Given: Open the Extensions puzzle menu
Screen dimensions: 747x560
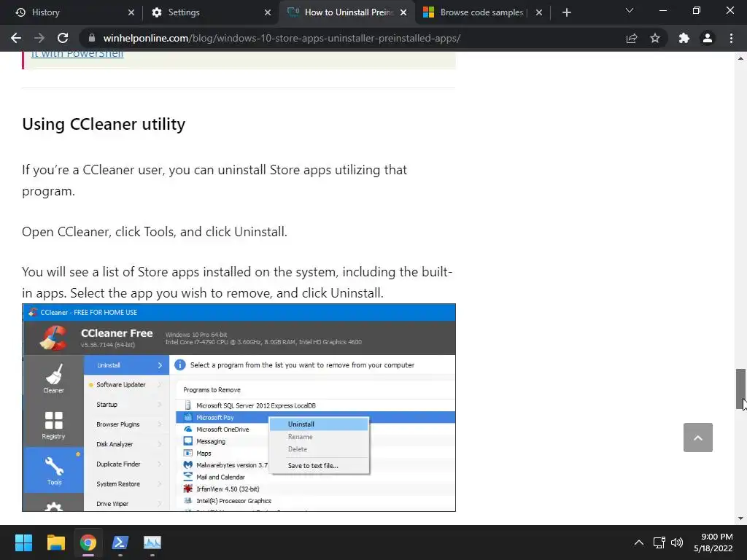Looking at the screenshot, I should click(684, 38).
